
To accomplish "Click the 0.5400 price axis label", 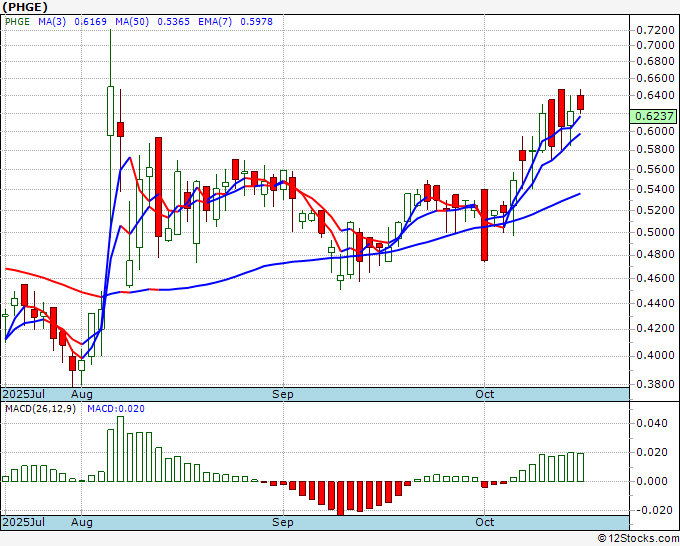I will coord(655,190).
